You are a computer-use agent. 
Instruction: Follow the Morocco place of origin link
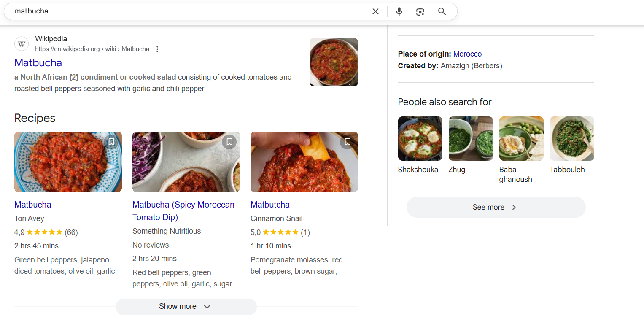click(467, 54)
